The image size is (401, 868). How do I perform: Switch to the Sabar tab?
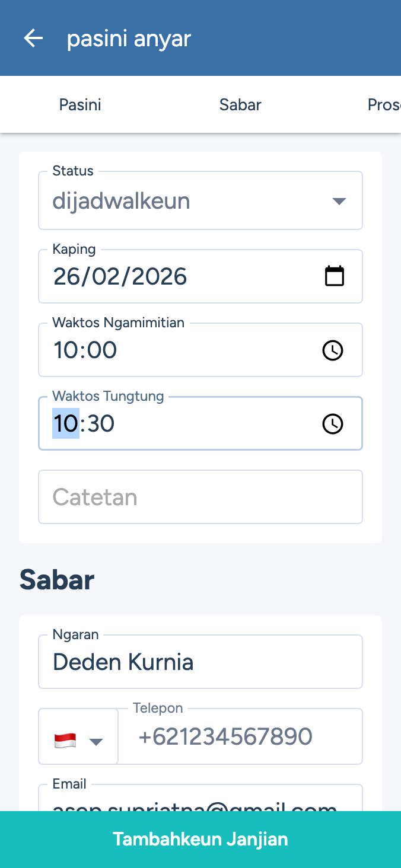click(240, 105)
